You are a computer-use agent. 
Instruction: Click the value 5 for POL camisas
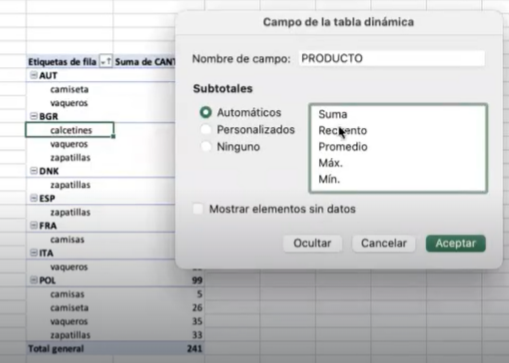(x=199, y=294)
